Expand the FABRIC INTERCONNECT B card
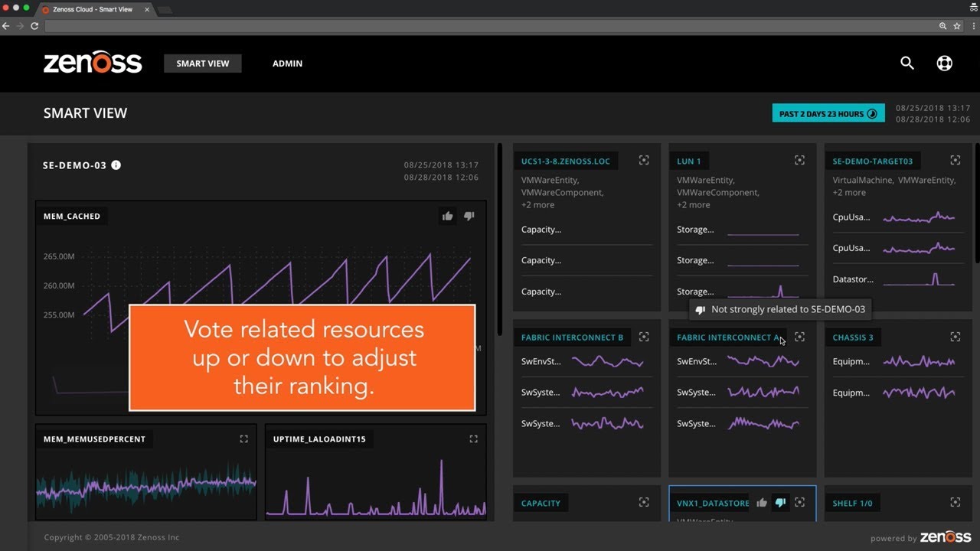980x551 pixels. click(644, 337)
